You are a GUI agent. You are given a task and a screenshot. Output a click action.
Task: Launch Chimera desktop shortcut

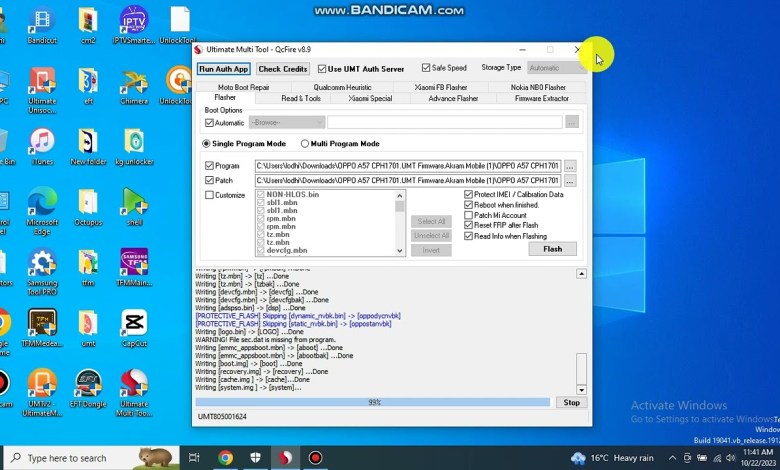click(x=134, y=86)
